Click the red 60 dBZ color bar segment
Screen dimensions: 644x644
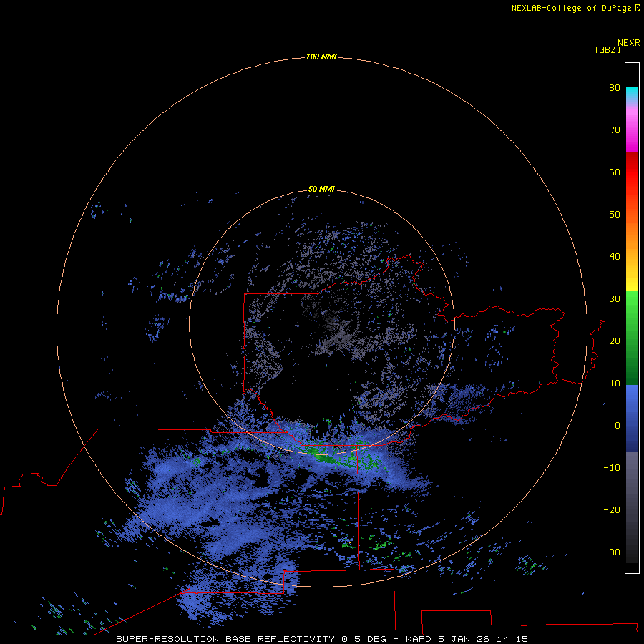coord(632,172)
